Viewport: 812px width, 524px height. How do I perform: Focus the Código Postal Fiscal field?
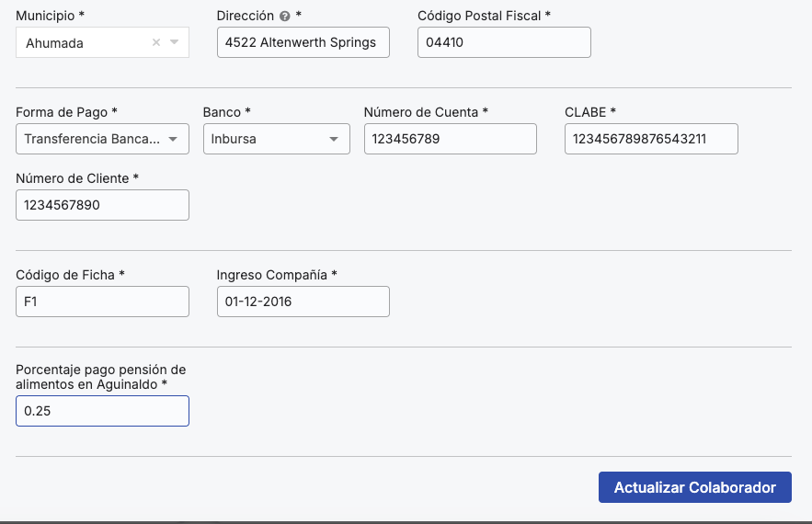[x=503, y=42]
